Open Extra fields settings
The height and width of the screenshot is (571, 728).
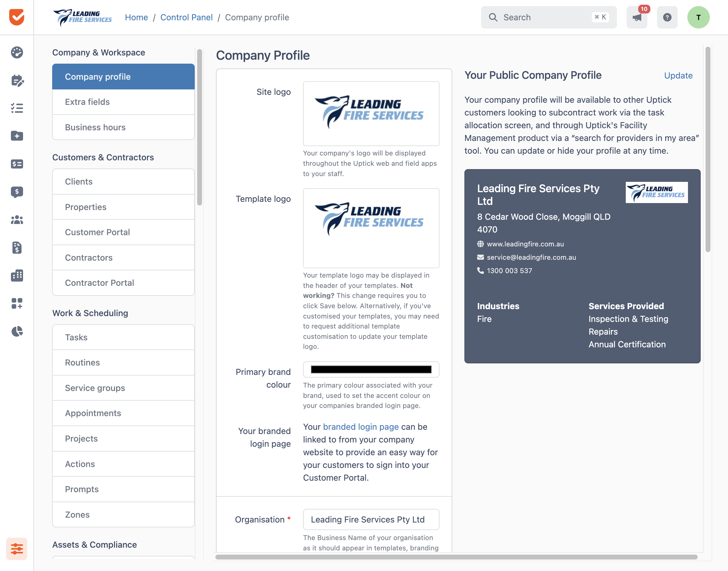(x=123, y=102)
